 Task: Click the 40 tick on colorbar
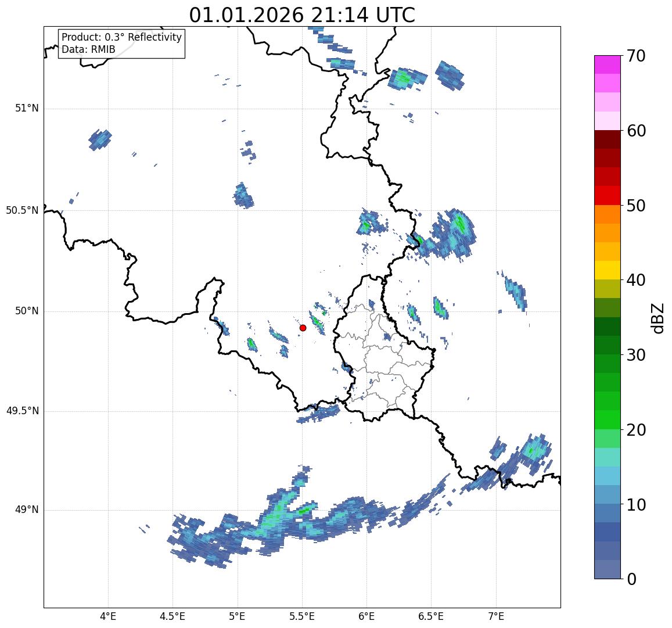(636, 281)
